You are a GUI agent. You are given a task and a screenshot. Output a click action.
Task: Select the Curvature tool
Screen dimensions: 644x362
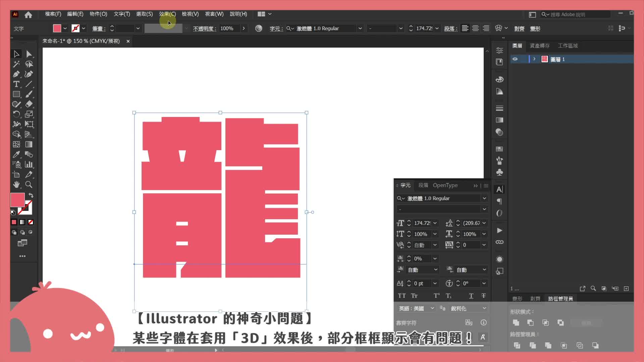pyautogui.click(x=29, y=74)
